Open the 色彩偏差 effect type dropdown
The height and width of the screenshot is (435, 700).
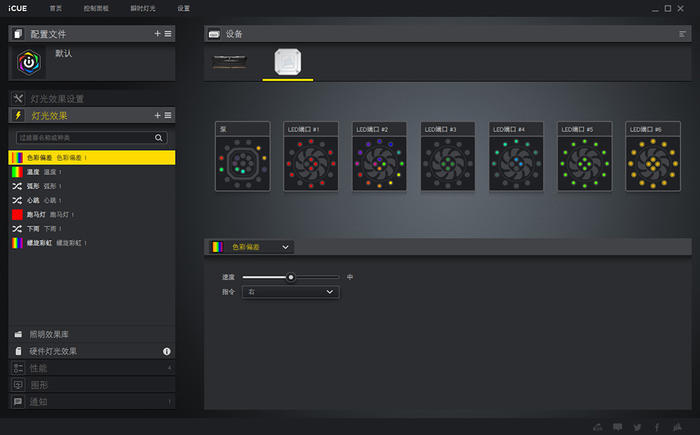pos(251,247)
